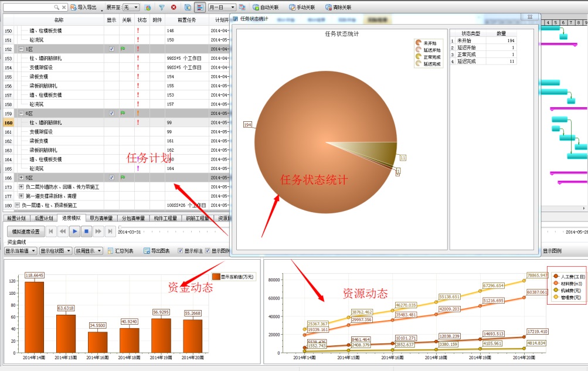The image size is (588, 371).
Task: Click the funnel filter icon in toolbar
Action: tap(161, 8)
